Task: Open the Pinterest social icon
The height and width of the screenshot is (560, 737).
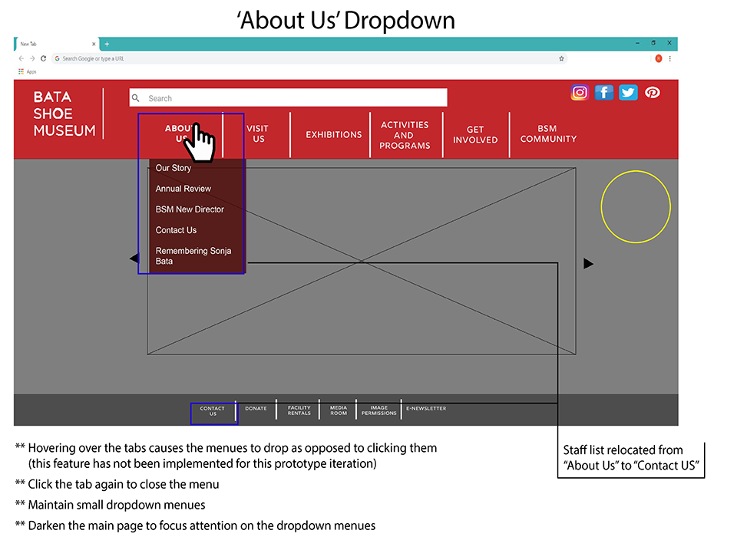Action: tap(652, 93)
